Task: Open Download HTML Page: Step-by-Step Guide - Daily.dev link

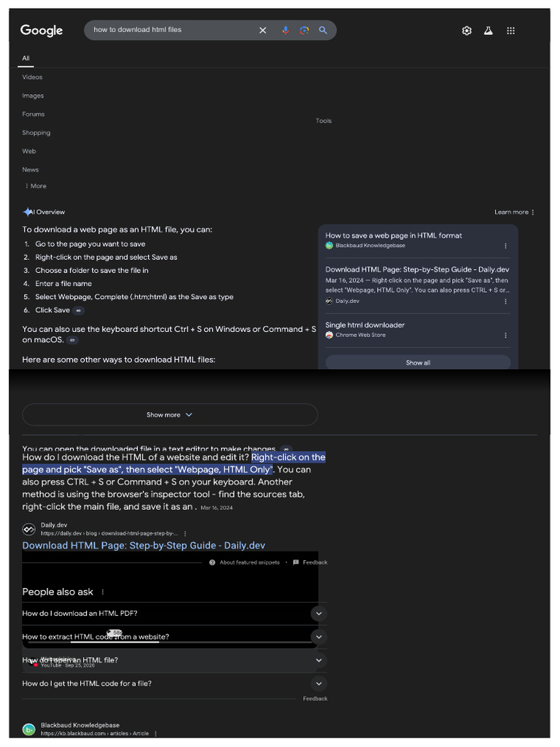Action: click(x=144, y=546)
